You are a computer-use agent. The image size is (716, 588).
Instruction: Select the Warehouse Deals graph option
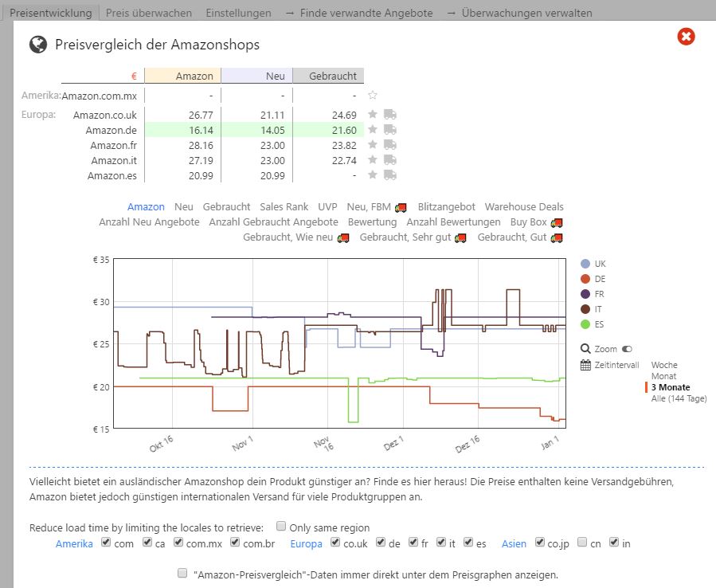coord(524,207)
